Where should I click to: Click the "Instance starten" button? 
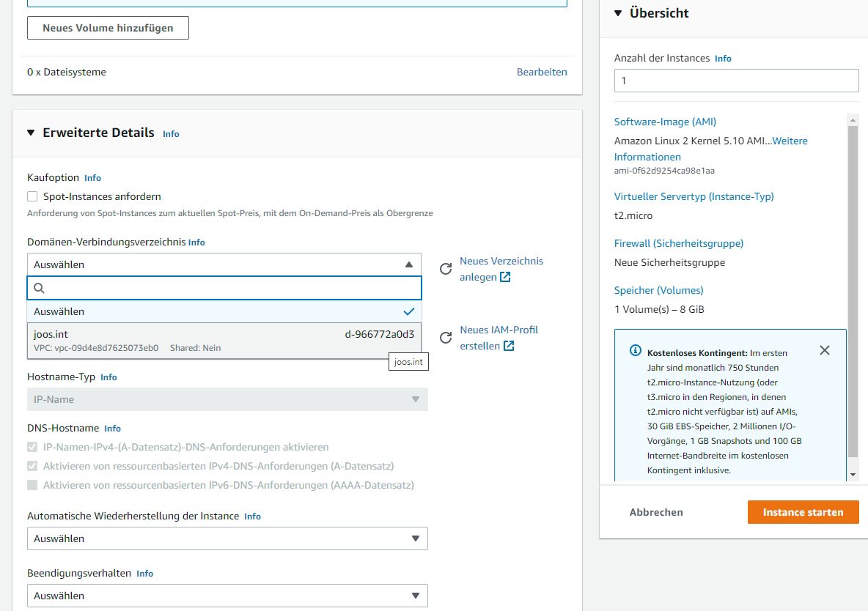[803, 511]
